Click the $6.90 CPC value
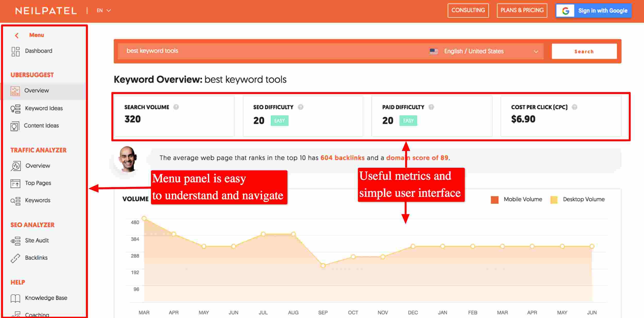The width and height of the screenshot is (644, 318). [523, 119]
